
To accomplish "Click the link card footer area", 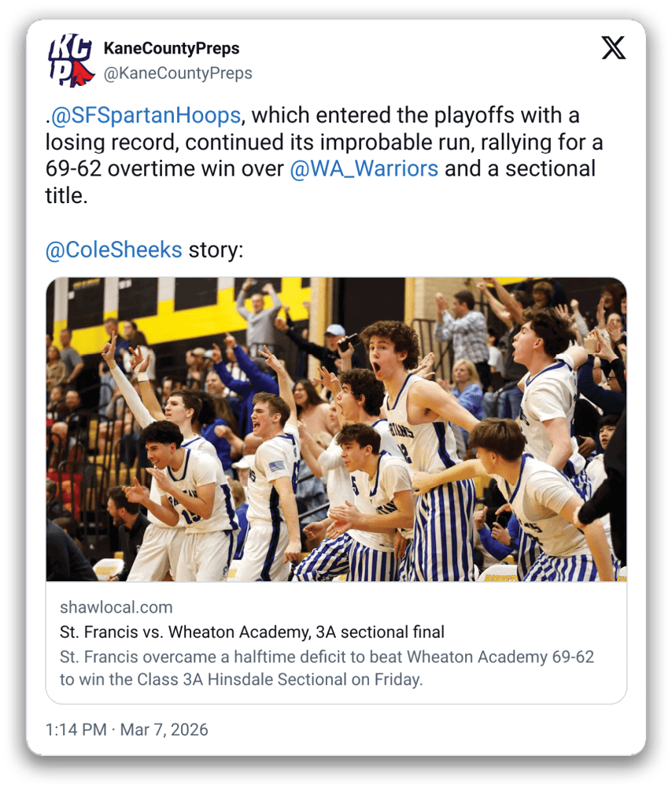I will (336, 643).
